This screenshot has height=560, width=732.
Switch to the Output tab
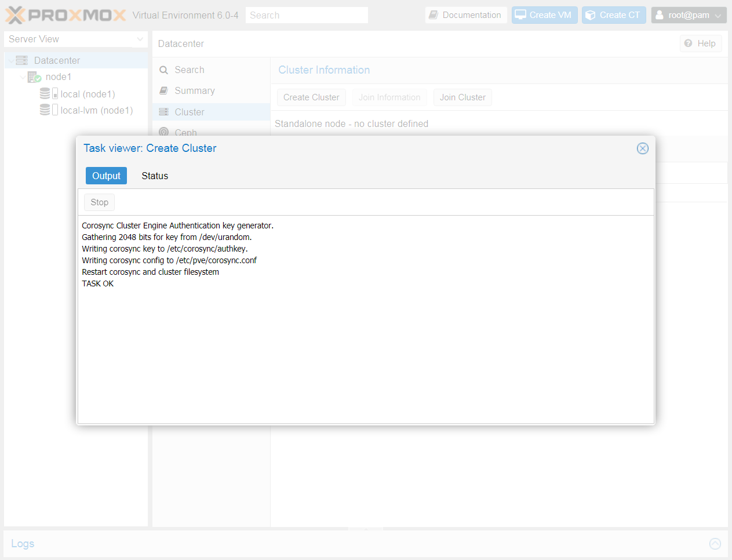pos(106,176)
